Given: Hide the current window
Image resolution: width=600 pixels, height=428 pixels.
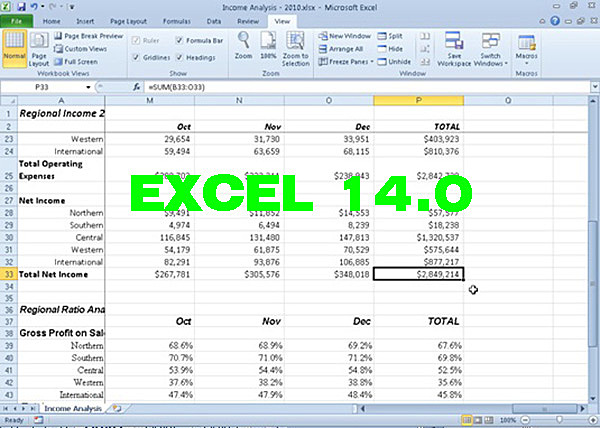Looking at the screenshot, I should 390,49.
